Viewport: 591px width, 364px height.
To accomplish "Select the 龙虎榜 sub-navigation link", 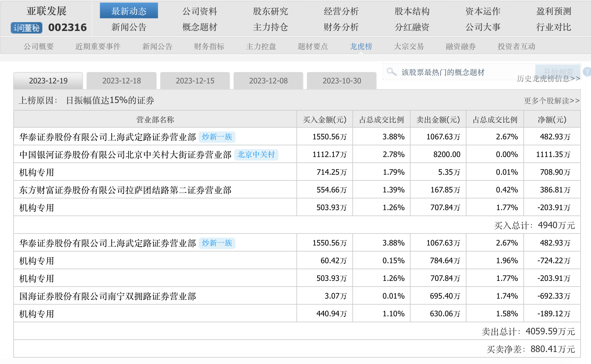I will click(x=361, y=46).
